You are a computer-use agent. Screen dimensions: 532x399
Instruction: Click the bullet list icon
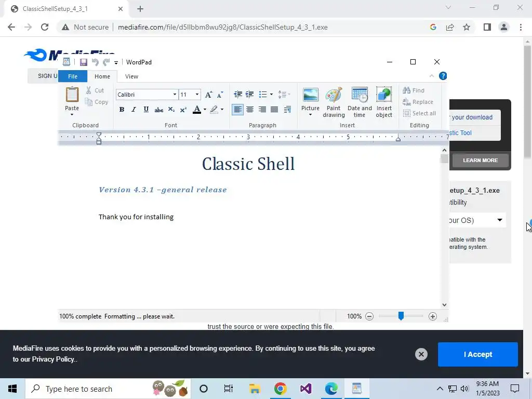262,95
